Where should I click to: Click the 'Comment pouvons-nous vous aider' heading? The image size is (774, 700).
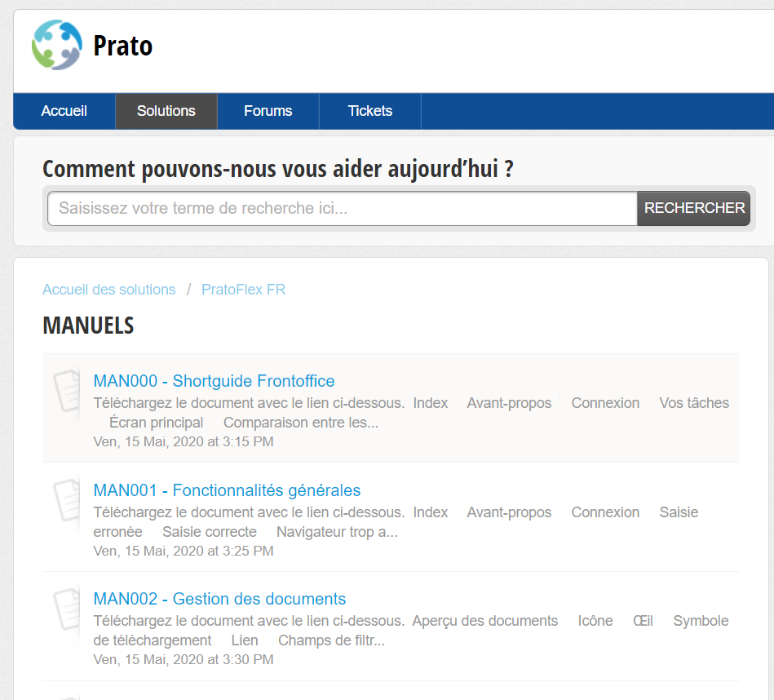point(278,169)
